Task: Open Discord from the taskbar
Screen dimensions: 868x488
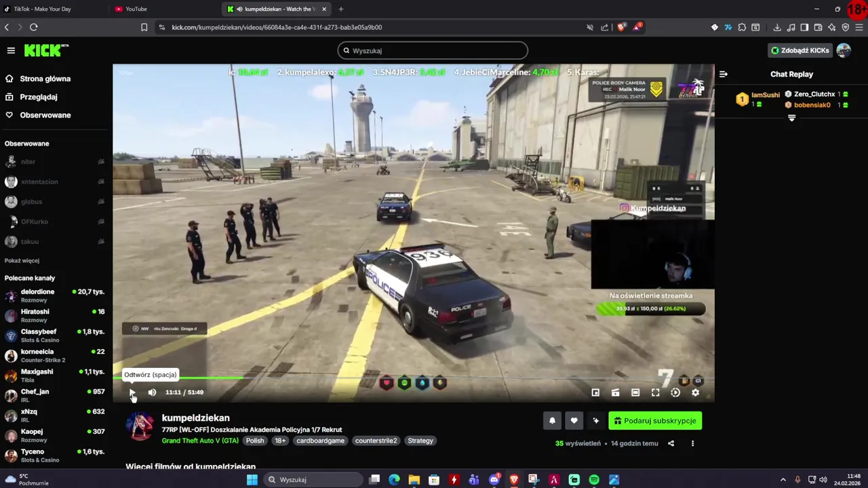Action: tap(494, 480)
